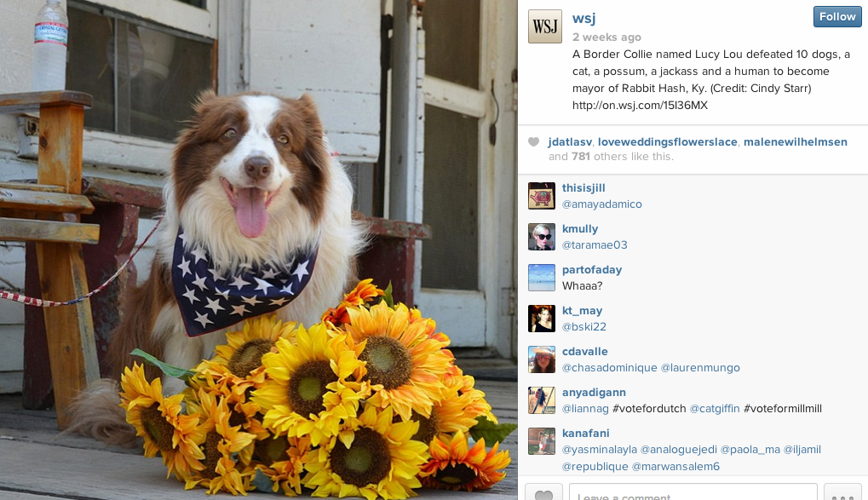Visit loveweddingsflowerslace's profile link

[668, 142]
